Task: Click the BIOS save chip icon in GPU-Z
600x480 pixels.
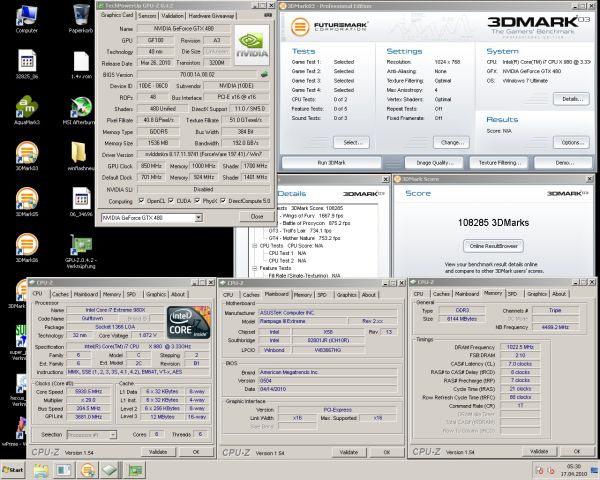Action: 264,74
